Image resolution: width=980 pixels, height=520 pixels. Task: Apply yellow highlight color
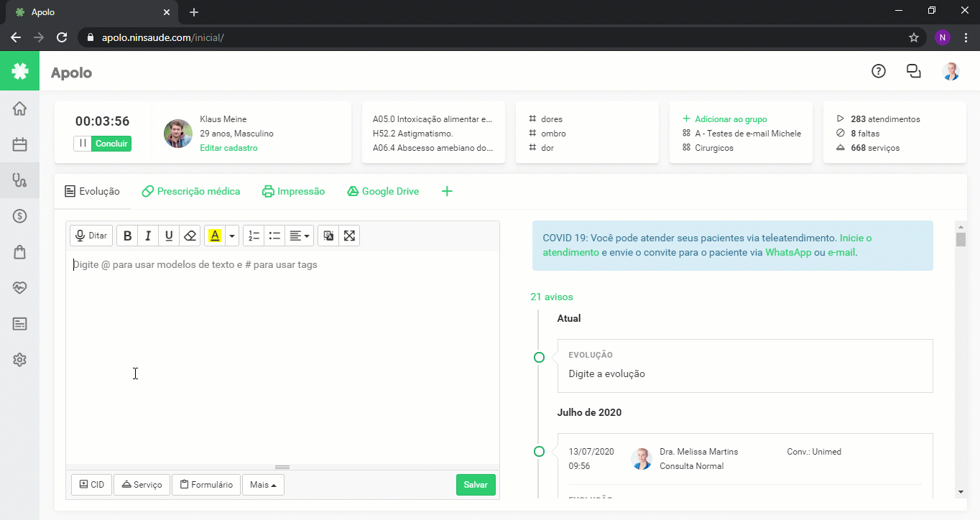click(x=215, y=236)
